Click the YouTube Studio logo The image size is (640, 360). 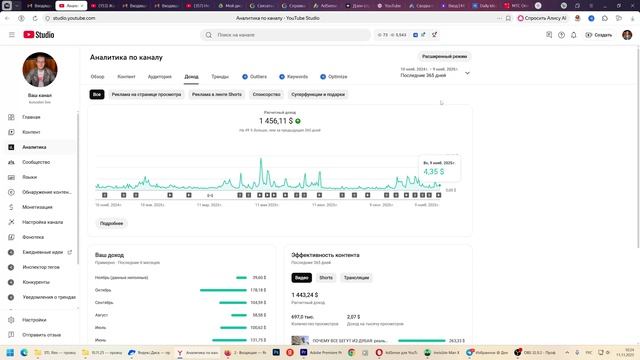[x=39, y=35]
